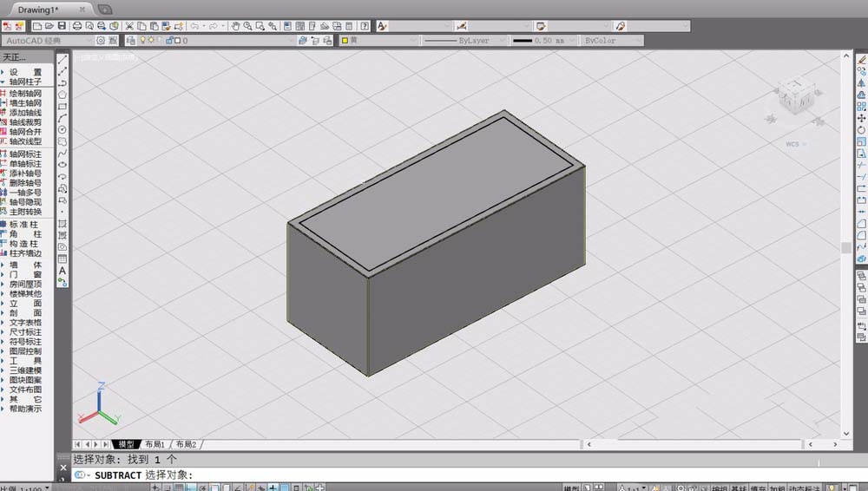Save the drawing with floppy icon
Image resolution: width=868 pixels, height=491 pixels.
tap(62, 26)
